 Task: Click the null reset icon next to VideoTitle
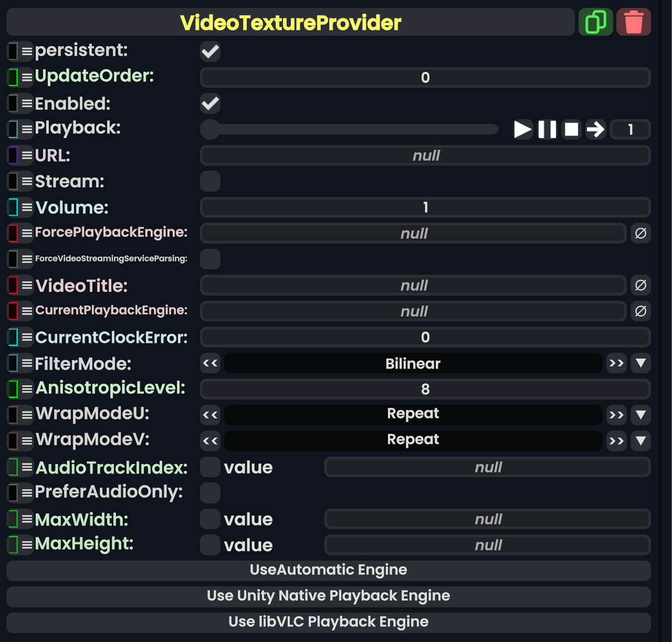(x=641, y=285)
